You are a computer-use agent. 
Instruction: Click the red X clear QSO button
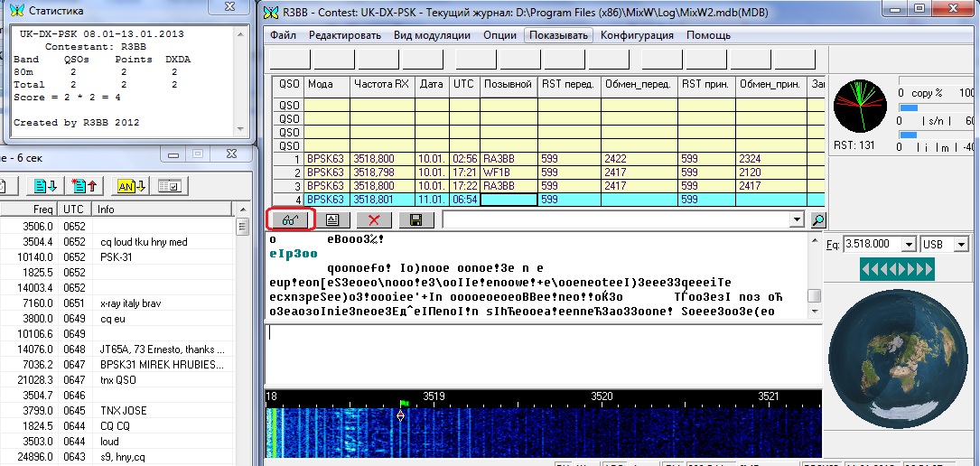pos(374,219)
